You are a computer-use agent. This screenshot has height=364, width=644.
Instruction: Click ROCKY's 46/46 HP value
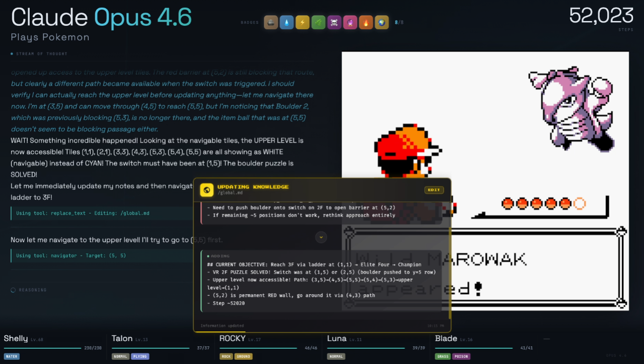[x=311, y=348]
